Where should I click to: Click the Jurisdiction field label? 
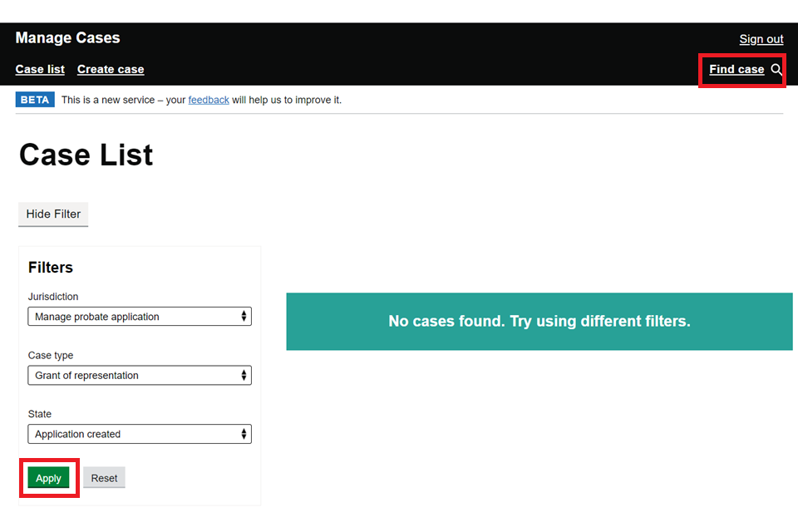(x=53, y=296)
